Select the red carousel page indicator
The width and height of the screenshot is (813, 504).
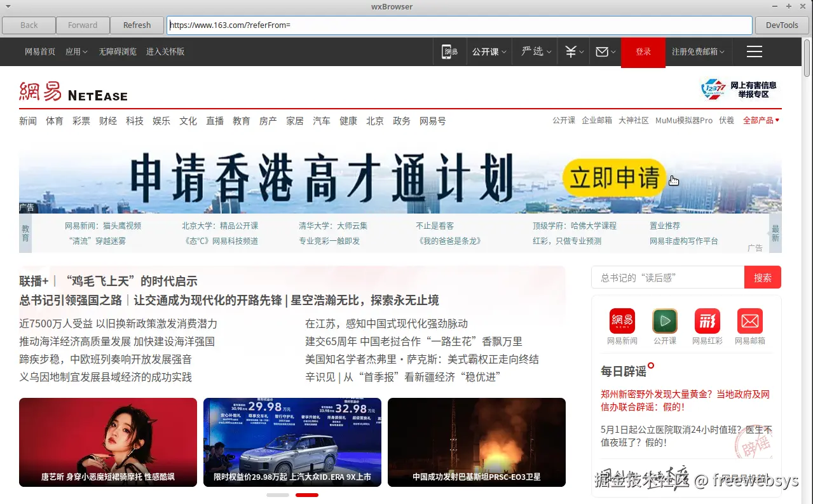[x=307, y=494]
